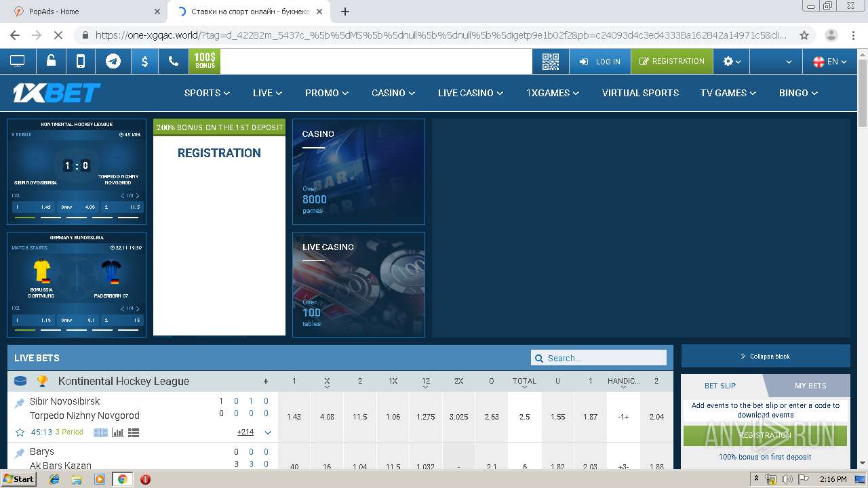Open the mobile app phone icon
The height and width of the screenshot is (488, 868).
[x=81, y=62]
